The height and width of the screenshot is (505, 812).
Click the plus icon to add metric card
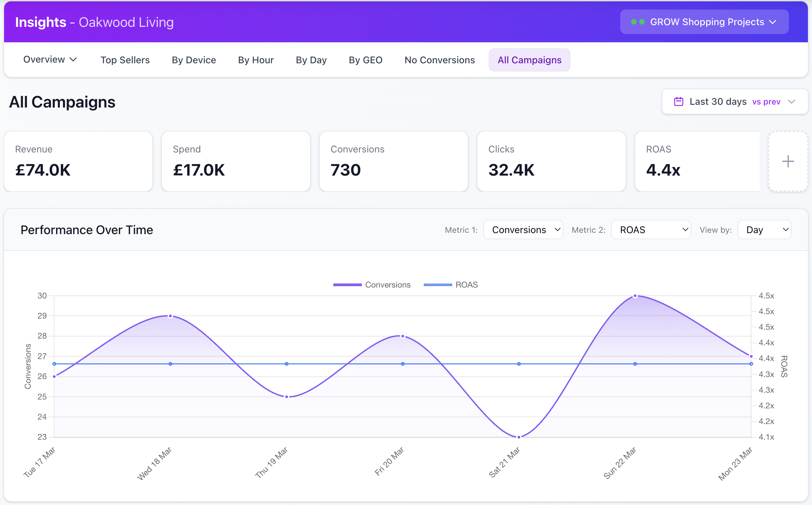point(788,161)
